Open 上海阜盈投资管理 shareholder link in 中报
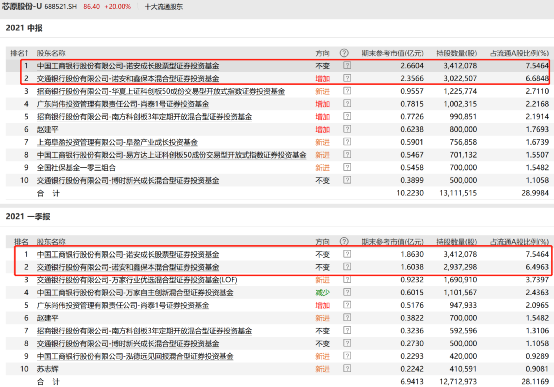The image size is (554, 387). 117,142
